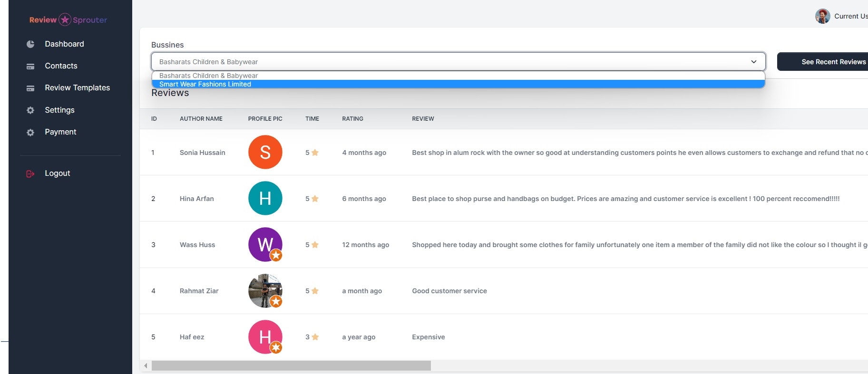Image resolution: width=868 pixels, height=374 pixels.
Task: Click the review starting 'Best place to shop purse'
Action: tap(626, 199)
